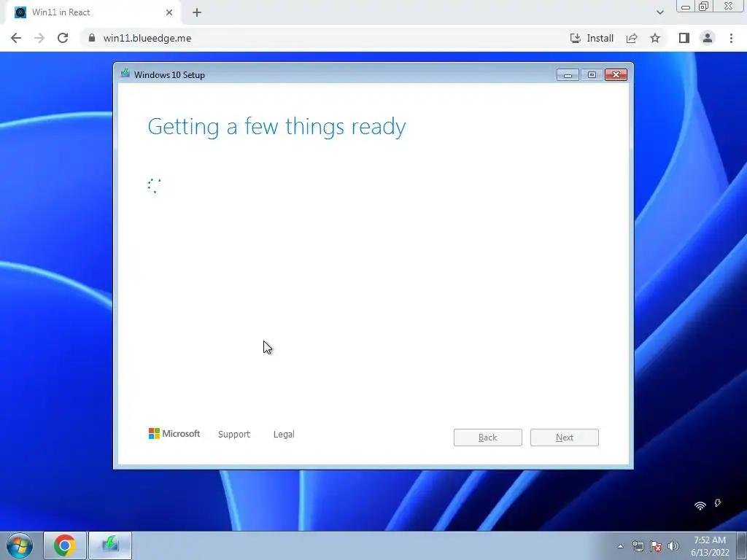This screenshot has width=747, height=560.
Task: Minimize the Windows 10 Setup window
Action: click(x=568, y=75)
